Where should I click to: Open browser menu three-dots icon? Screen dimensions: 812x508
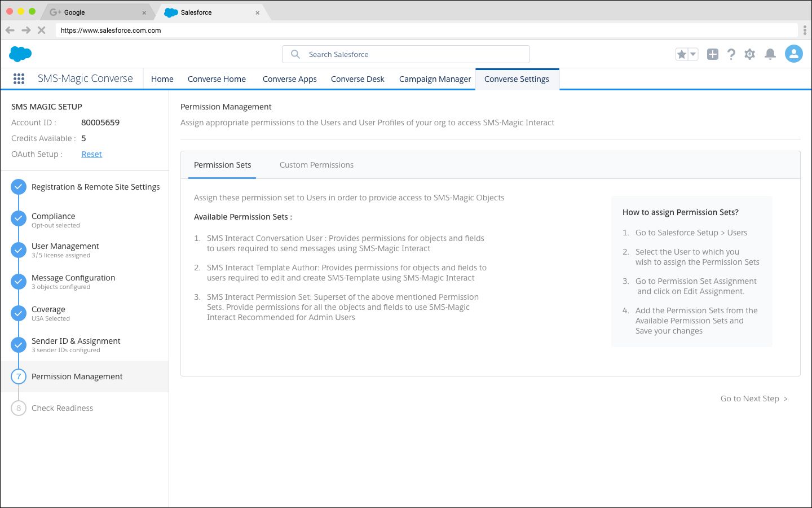click(805, 30)
